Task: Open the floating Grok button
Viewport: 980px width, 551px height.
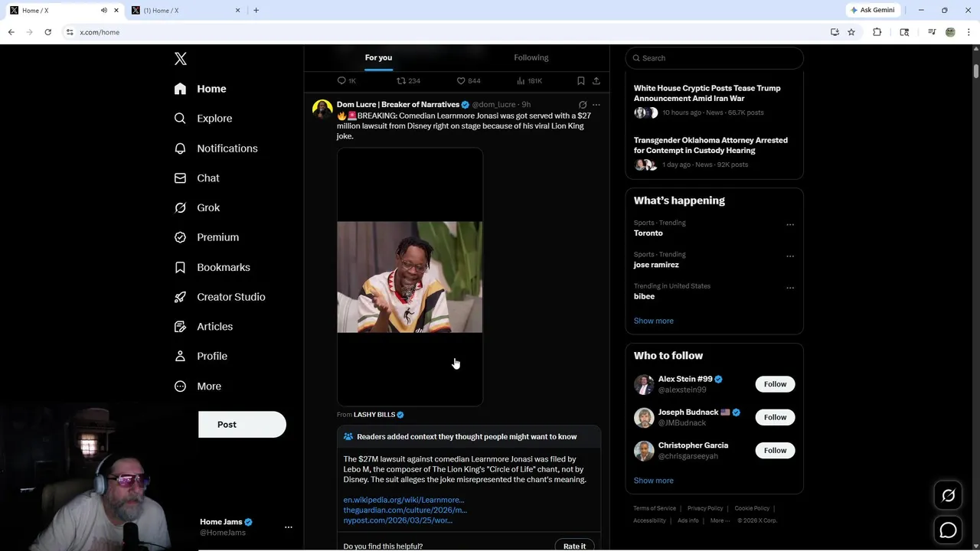Action: 948,496
